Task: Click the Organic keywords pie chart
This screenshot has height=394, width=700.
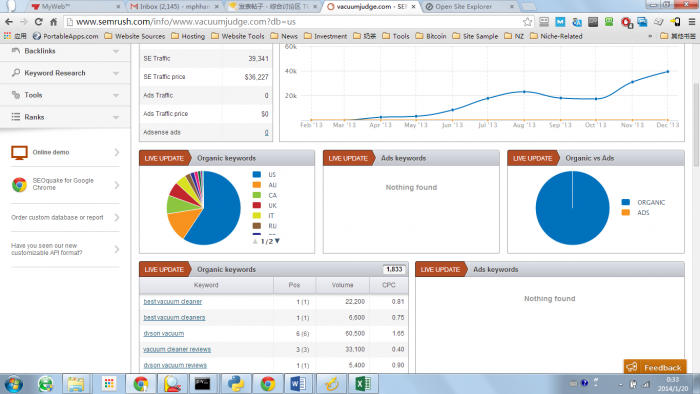Action: (204, 208)
